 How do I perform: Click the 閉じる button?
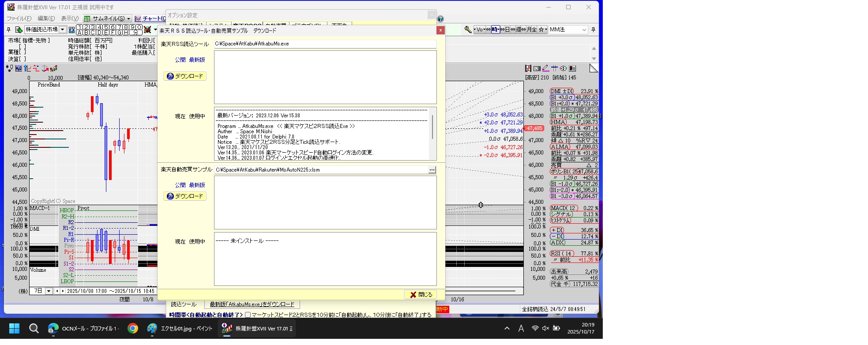pyautogui.click(x=421, y=295)
